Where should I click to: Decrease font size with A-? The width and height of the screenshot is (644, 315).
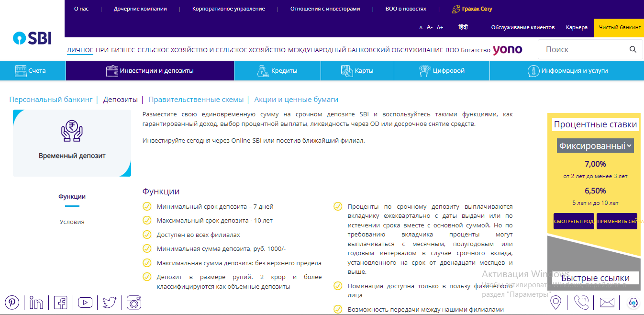tap(430, 27)
